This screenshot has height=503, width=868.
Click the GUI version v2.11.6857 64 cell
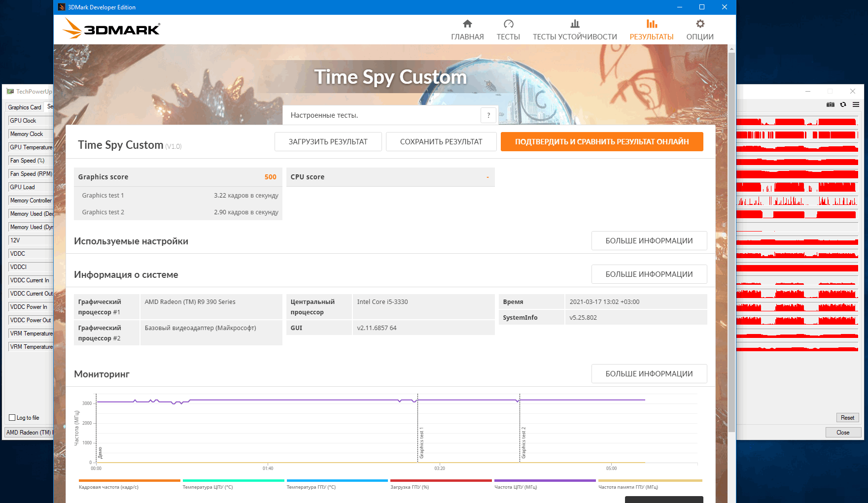click(x=424, y=328)
